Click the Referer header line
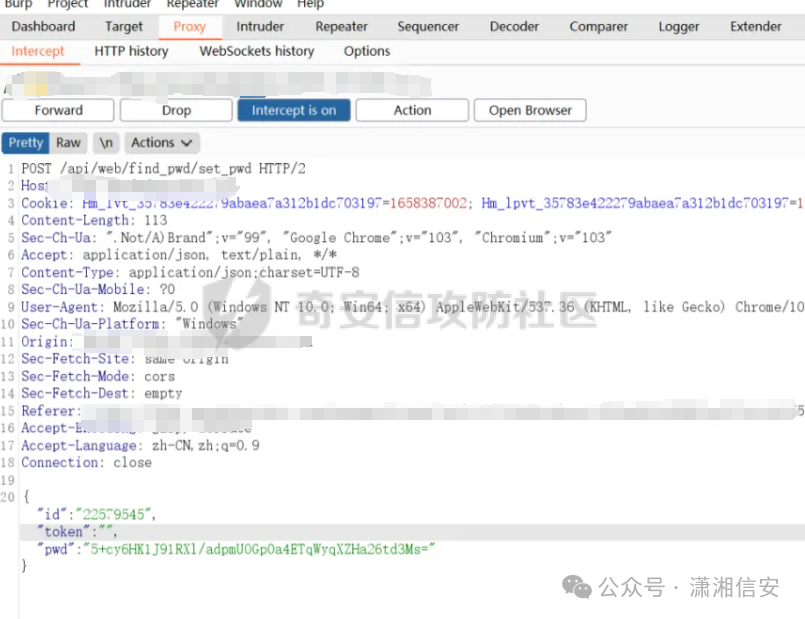805x619 pixels. tap(412, 411)
